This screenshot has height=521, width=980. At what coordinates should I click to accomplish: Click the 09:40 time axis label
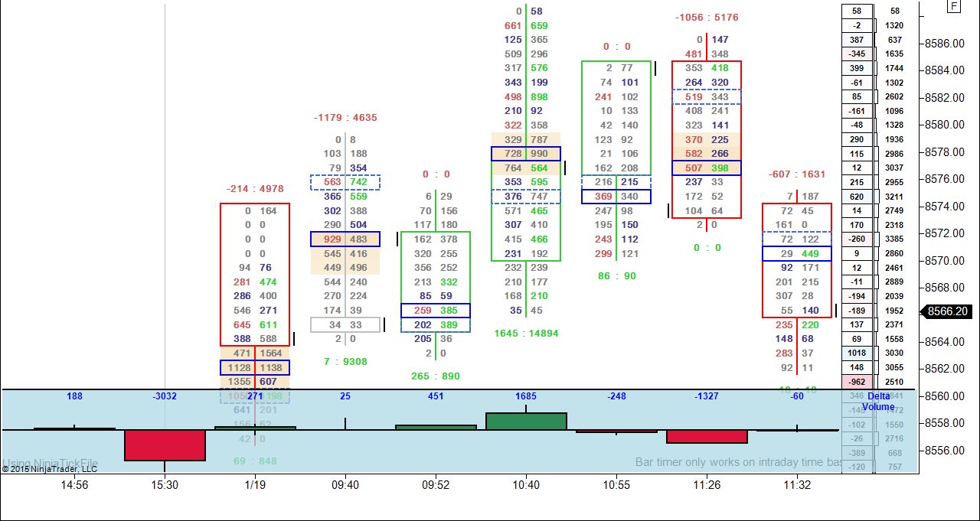point(345,485)
